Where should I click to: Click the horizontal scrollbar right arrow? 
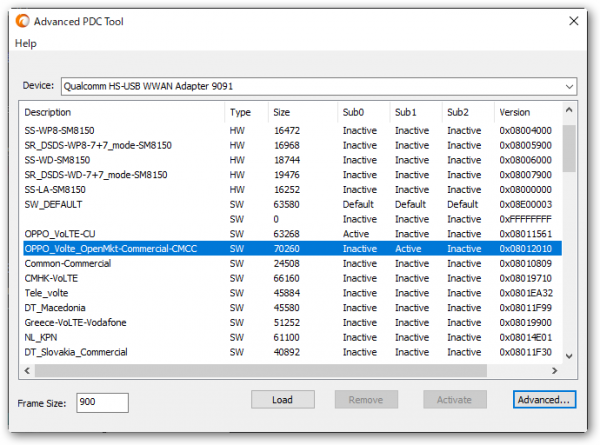554,371
